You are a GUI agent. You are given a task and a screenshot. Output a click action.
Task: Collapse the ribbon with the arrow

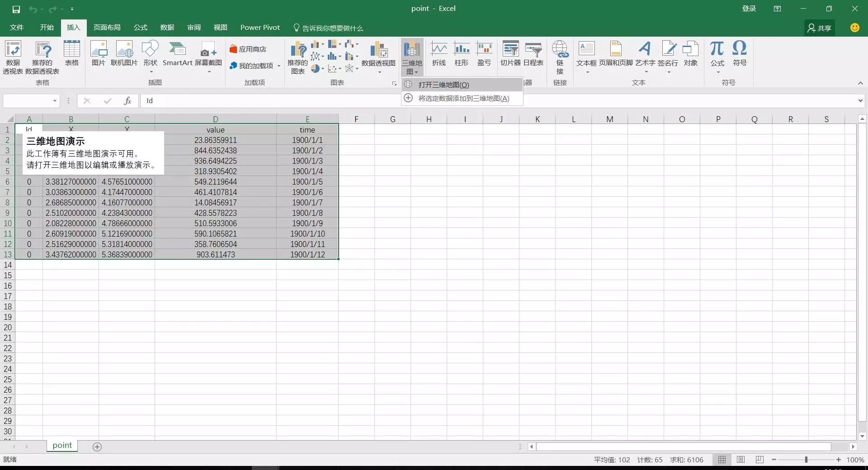[x=860, y=83]
